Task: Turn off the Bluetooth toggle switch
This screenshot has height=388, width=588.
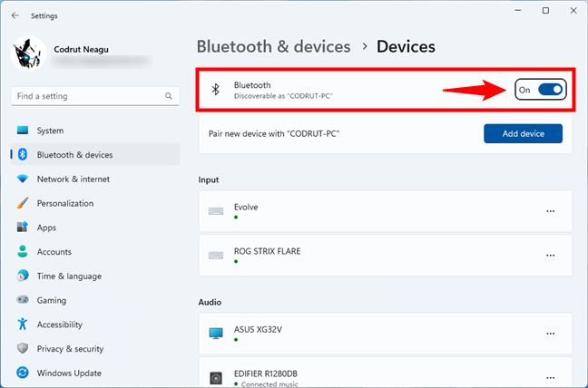Action: pyautogui.click(x=550, y=90)
